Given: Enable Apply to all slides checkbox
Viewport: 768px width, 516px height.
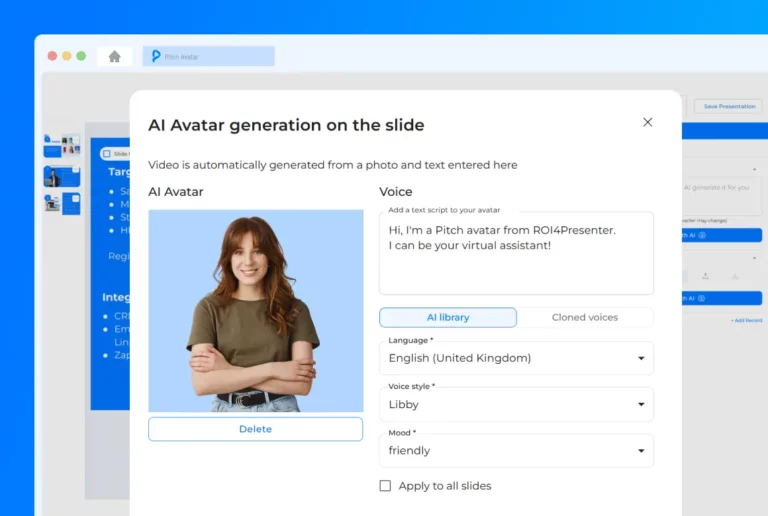Looking at the screenshot, I should click(x=385, y=486).
